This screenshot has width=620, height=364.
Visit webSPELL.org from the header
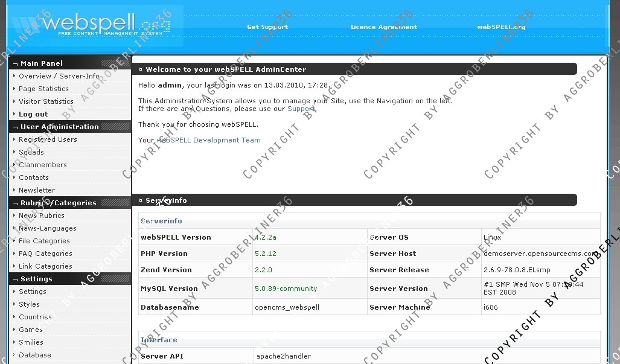pyautogui.click(x=501, y=27)
